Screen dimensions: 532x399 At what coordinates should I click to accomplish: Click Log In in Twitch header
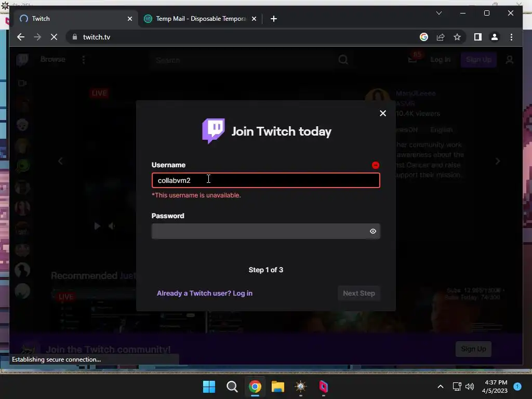click(x=441, y=60)
